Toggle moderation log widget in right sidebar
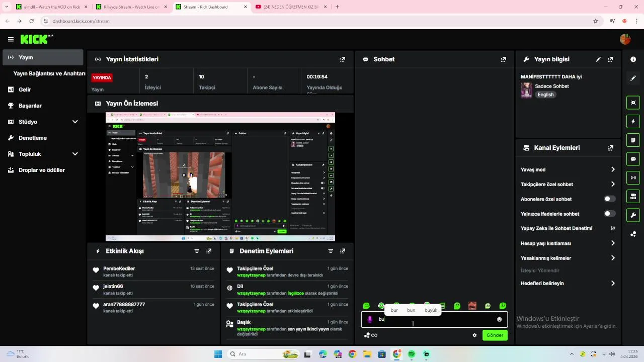This screenshot has height=362, width=644. [x=633, y=140]
